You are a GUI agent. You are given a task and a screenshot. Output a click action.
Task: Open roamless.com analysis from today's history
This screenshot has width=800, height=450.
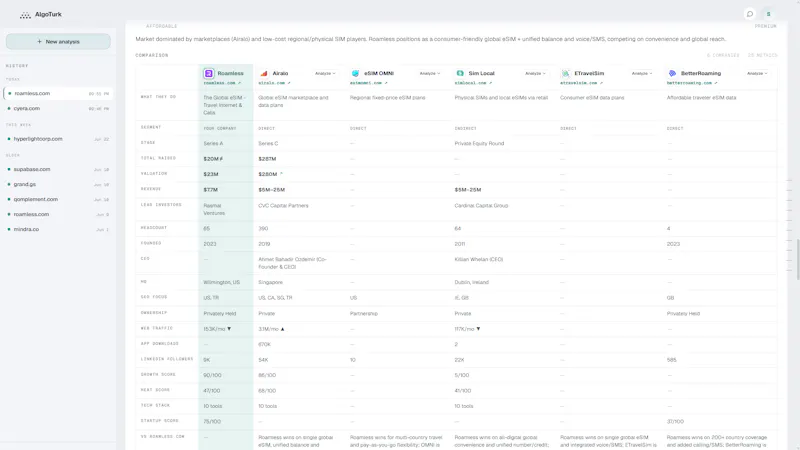(58, 93)
